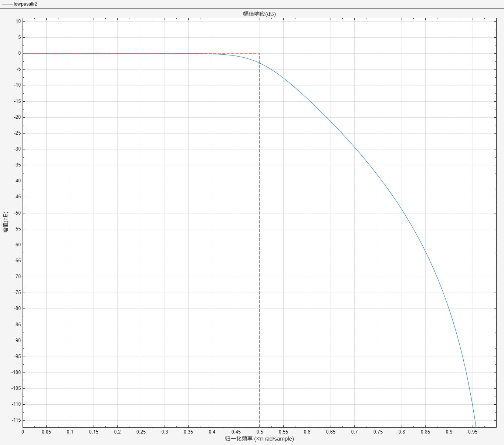Select y-axis tick label -80
Image resolution: width=504 pixels, height=445 pixels.
pos(17,309)
